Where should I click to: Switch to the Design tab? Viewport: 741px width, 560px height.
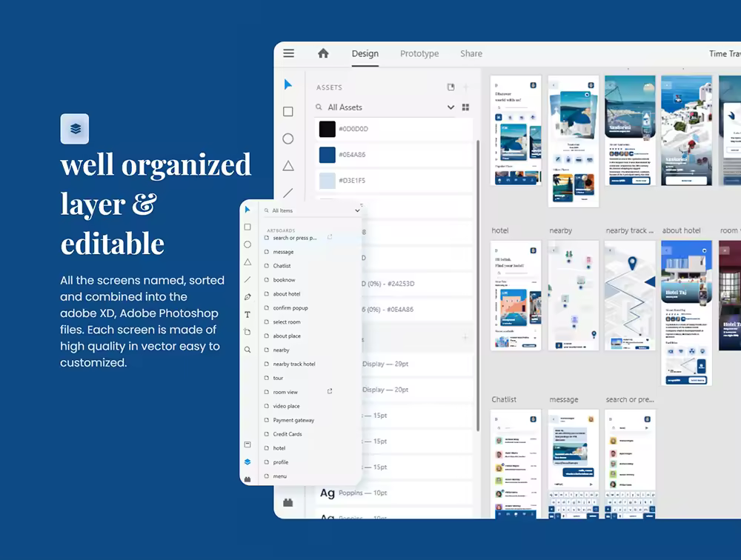[365, 53]
